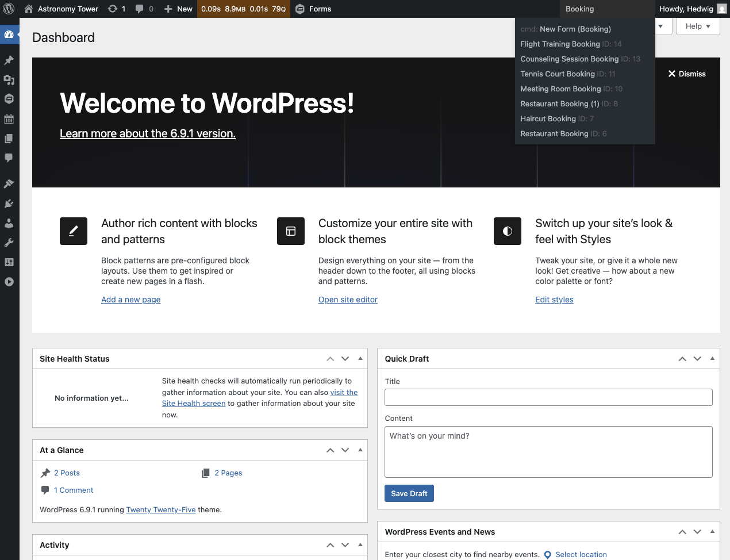This screenshot has width=730, height=560.
Task: Move the Activity widget up
Action: tap(330, 545)
